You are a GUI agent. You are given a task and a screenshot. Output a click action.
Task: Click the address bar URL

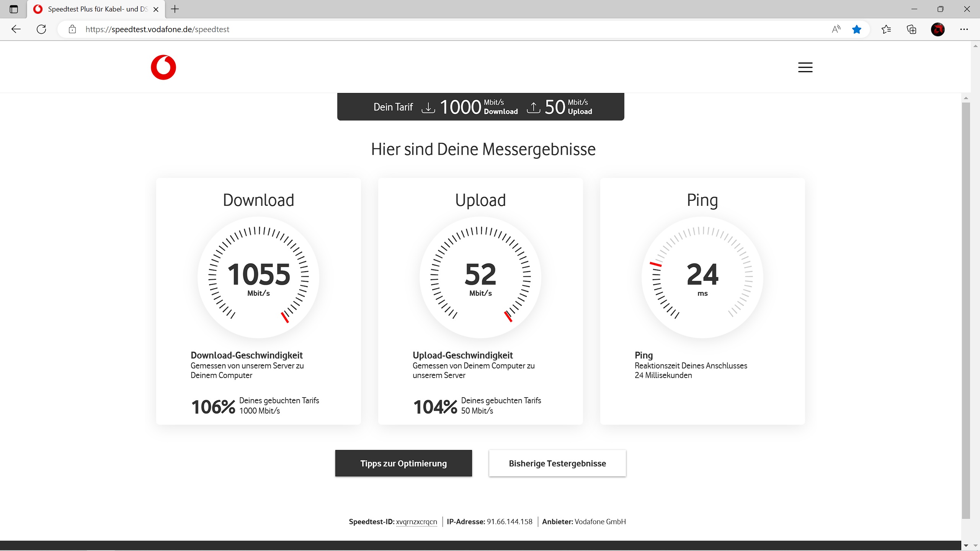(x=157, y=29)
